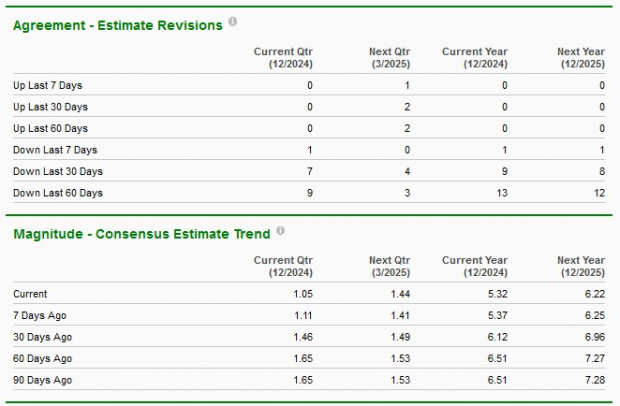Click 30 Days Ago value 1.46
This screenshot has height=406, width=620.
click(x=303, y=337)
